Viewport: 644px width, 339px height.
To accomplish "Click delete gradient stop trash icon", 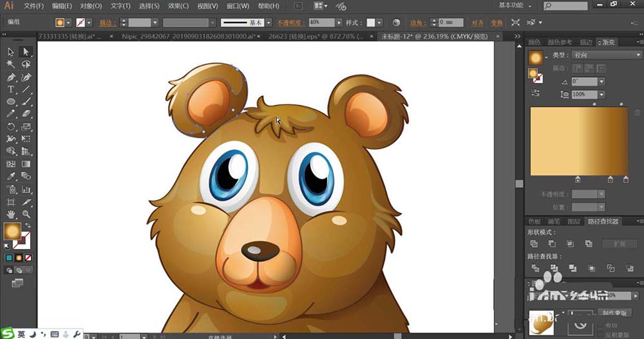I will (x=637, y=112).
